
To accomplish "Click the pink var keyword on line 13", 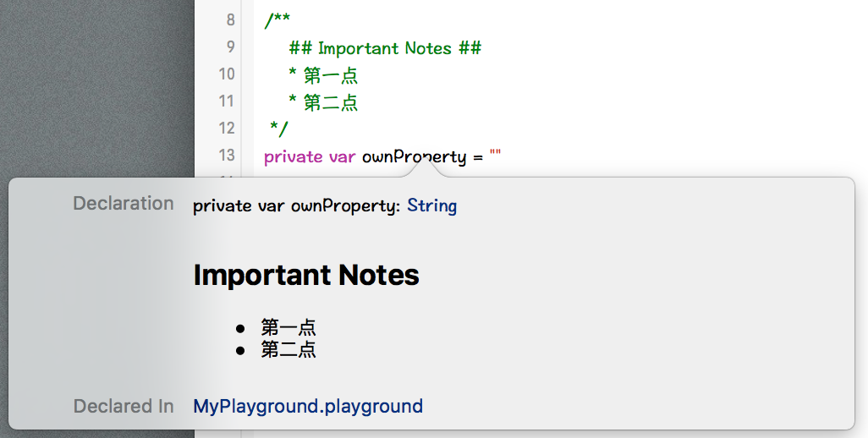I will tap(342, 156).
